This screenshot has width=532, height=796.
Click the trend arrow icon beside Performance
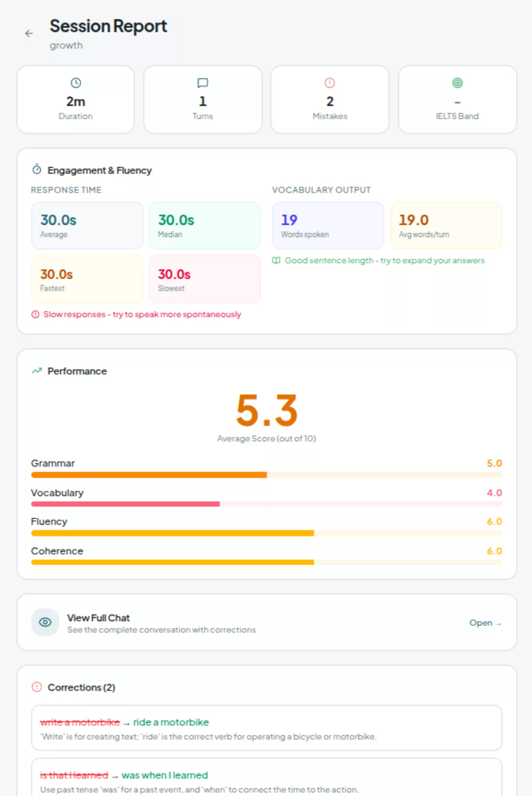click(x=37, y=371)
